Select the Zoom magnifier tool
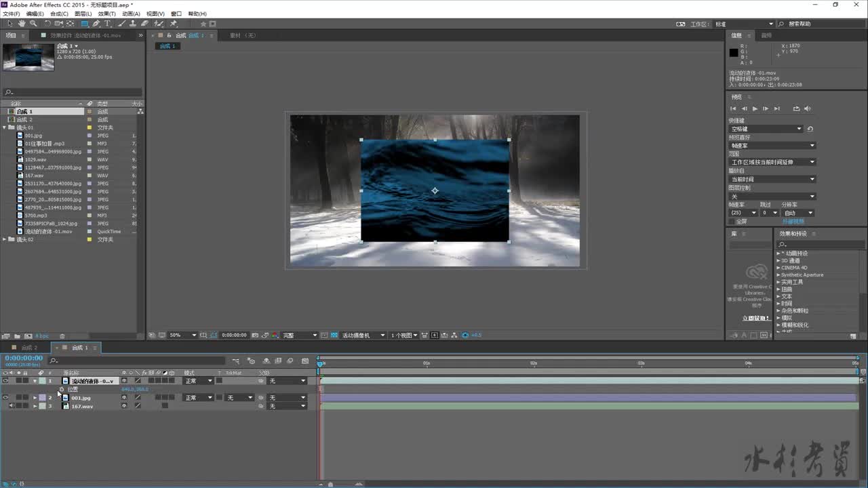This screenshot has height=488, width=868. (33, 24)
